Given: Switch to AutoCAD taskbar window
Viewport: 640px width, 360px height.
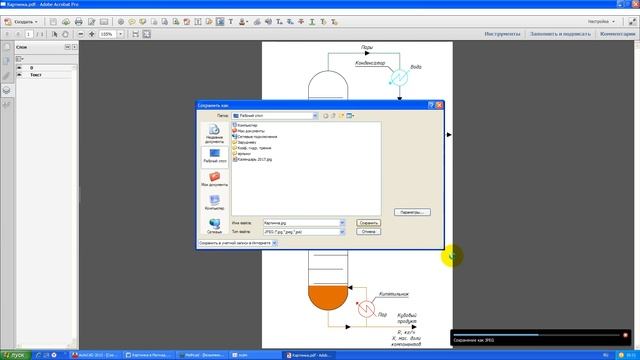Looking at the screenshot, I should pyautogui.click(x=95, y=355).
